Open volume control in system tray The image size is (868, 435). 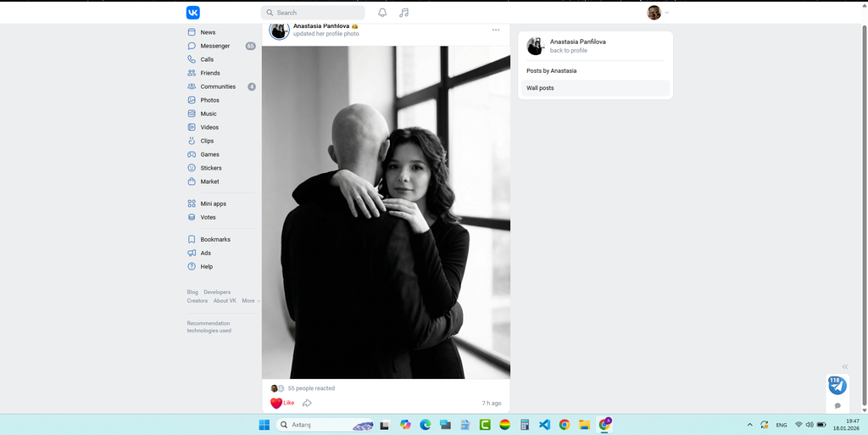coord(810,425)
